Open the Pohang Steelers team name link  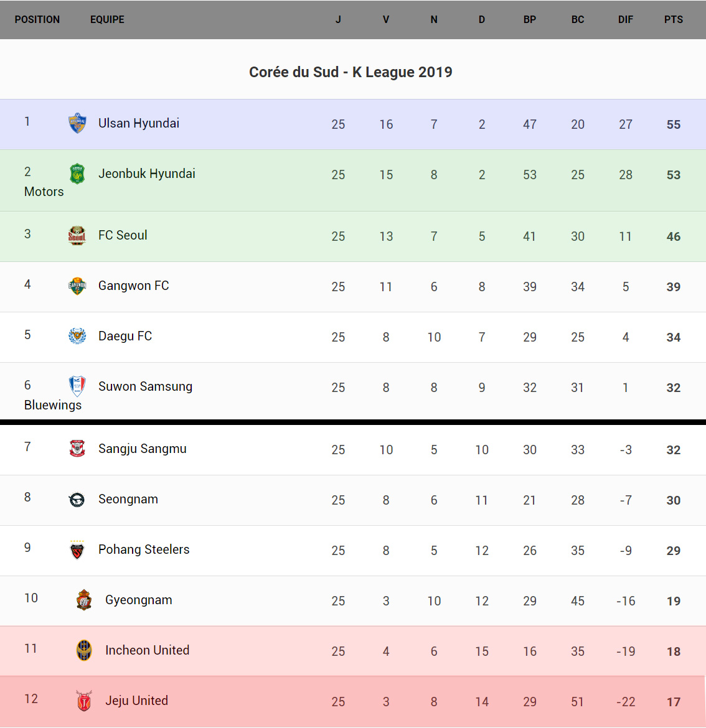144,549
